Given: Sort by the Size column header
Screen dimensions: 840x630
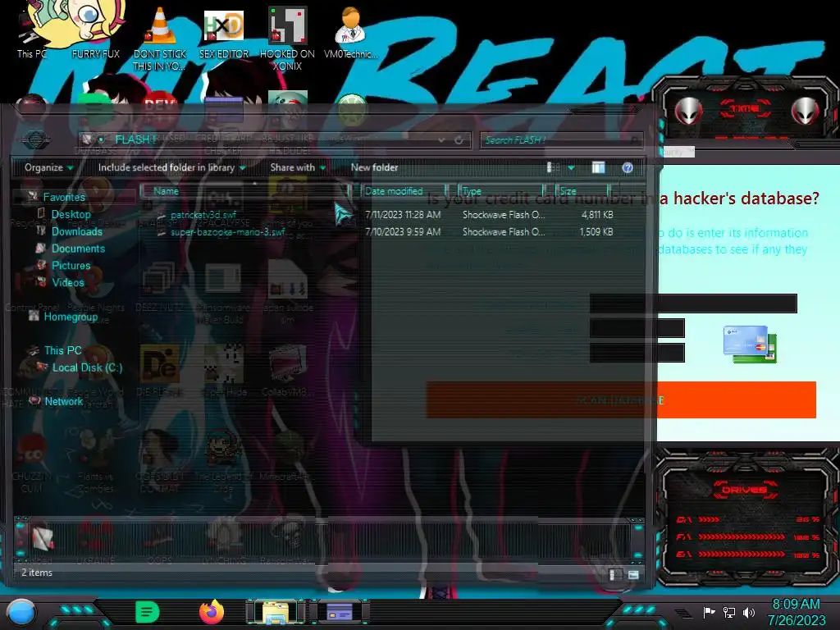Looking at the screenshot, I should click(x=583, y=191).
